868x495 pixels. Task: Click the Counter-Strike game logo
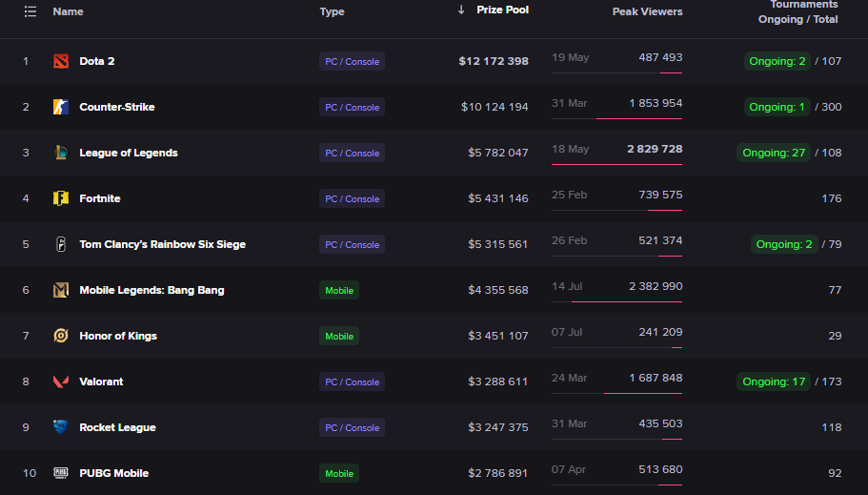pyautogui.click(x=61, y=107)
